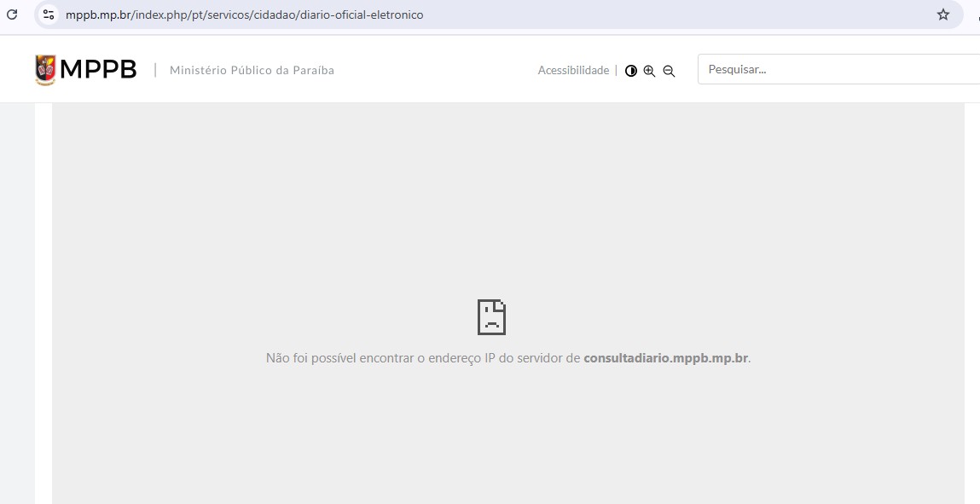Click the Ministério Público da Paraíba title

click(x=252, y=70)
